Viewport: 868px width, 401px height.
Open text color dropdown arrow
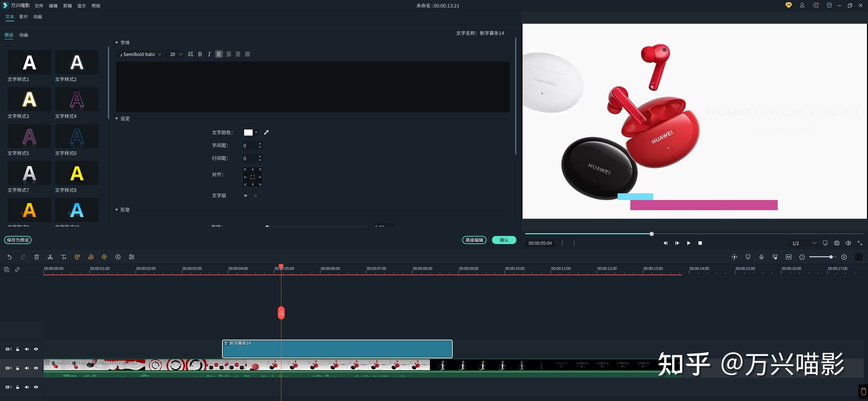256,133
